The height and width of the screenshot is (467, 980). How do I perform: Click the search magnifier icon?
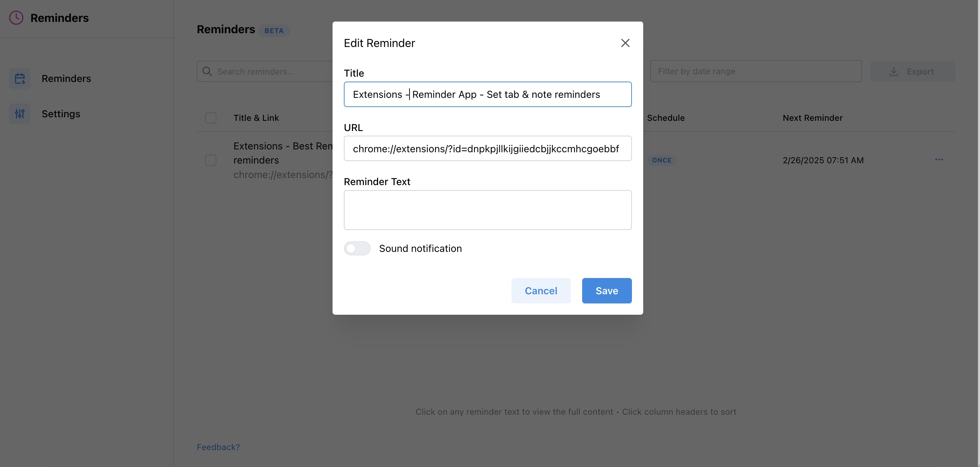coord(207,71)
